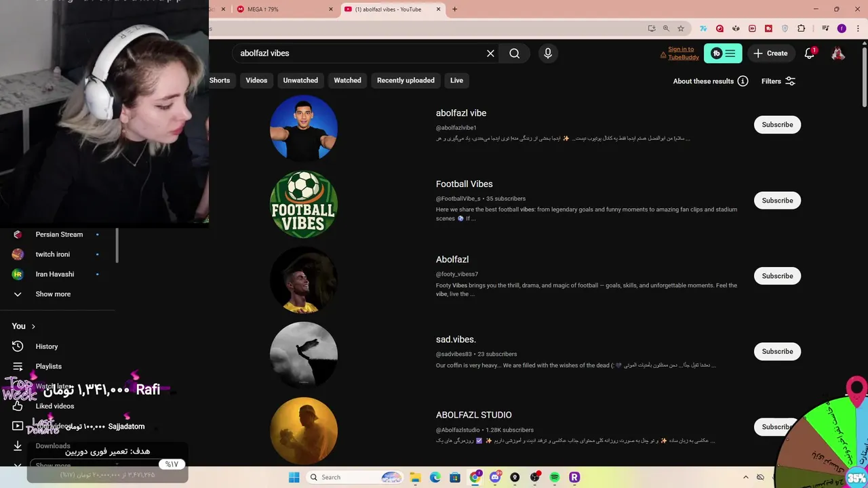
Task: Open Windows Start menu
Action: coord(294,477)
